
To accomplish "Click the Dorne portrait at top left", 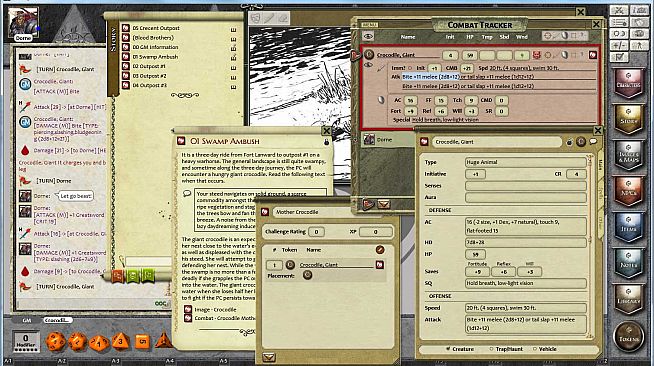I will pos(23,24).
